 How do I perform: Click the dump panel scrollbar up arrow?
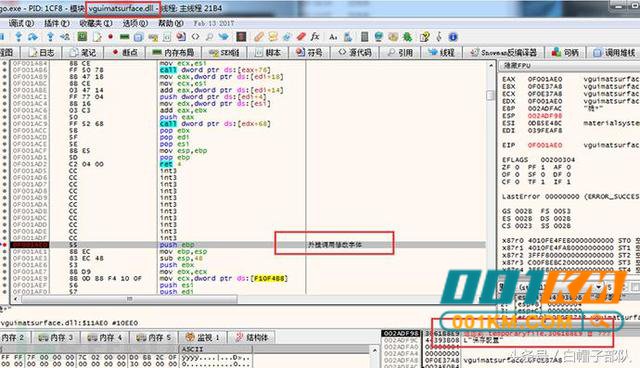374,350
